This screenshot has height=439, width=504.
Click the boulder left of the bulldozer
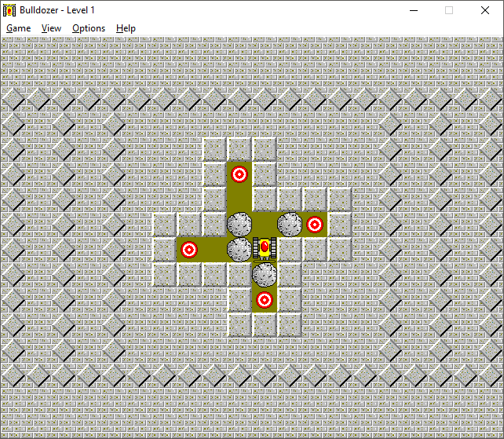[239, 250]
